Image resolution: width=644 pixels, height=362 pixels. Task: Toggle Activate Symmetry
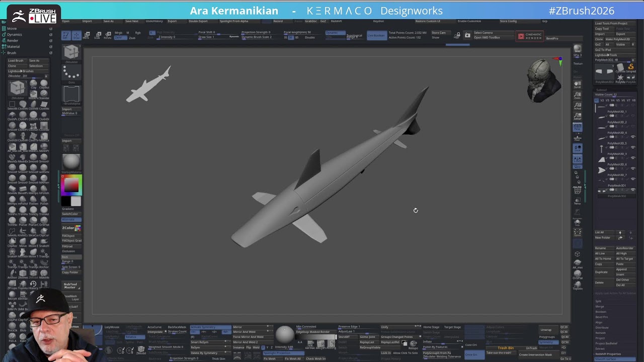210,327
